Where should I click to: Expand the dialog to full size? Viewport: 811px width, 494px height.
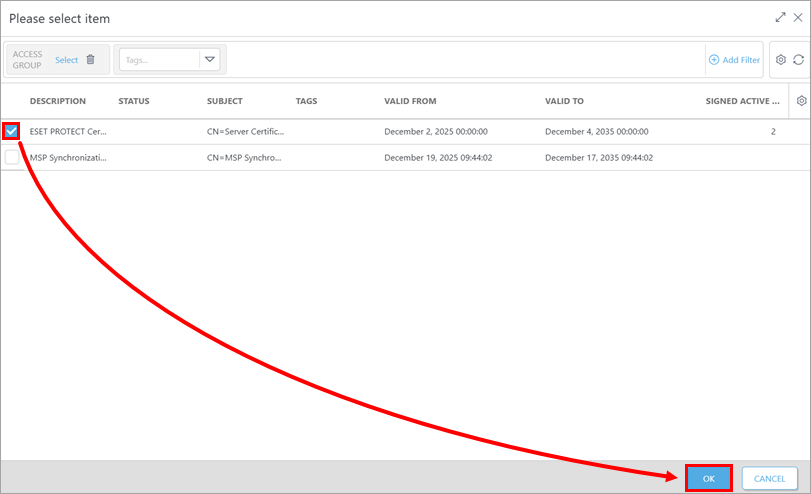780,17
